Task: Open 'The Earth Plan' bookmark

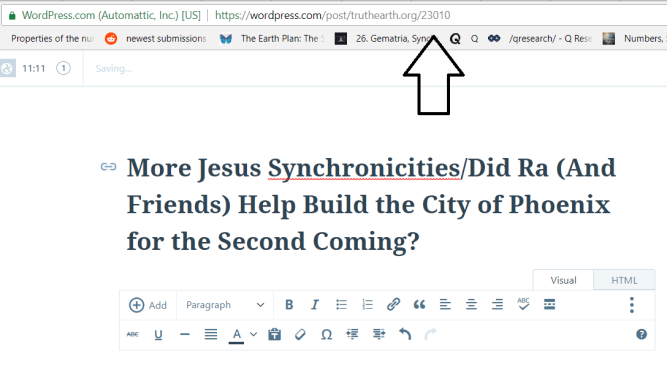Action: tap(272, 39)
